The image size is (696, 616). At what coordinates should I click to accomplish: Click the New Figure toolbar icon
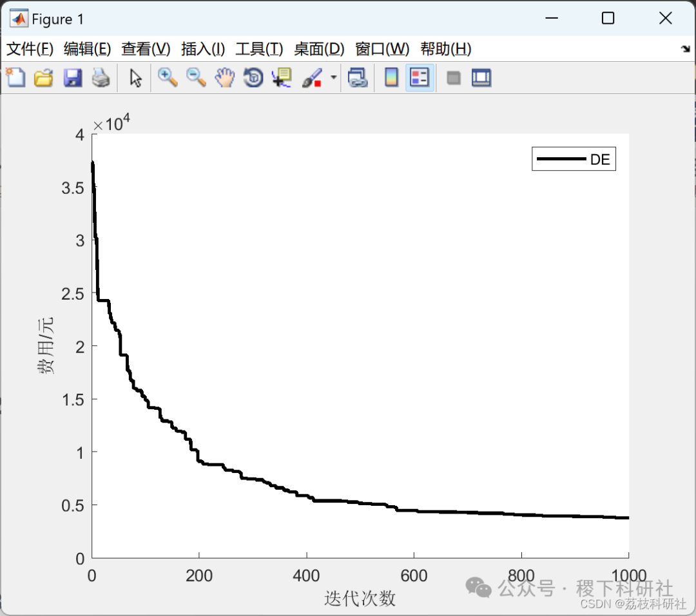point(15,78)
